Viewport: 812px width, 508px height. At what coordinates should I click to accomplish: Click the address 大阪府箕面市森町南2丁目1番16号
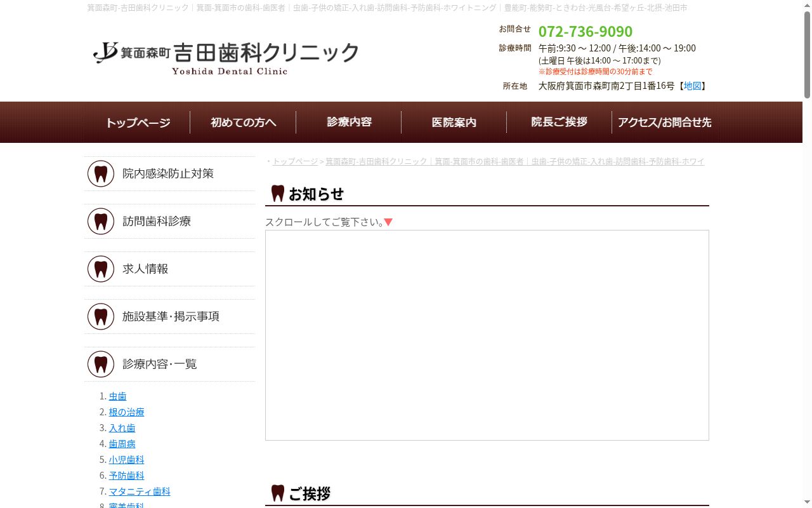(x=606, y=86)
